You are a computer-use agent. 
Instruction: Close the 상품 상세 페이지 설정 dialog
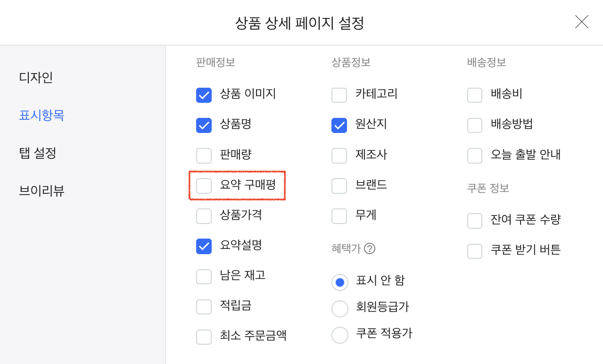coord(581,22)
